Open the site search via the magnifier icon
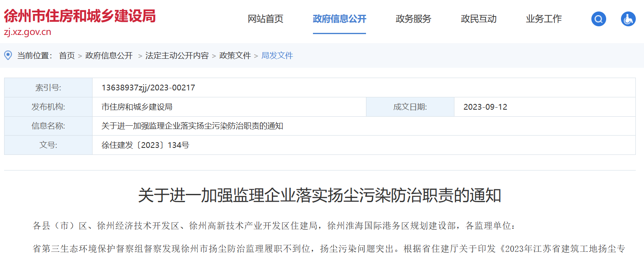This screenshot has height=258, width=644. (598, 18)
